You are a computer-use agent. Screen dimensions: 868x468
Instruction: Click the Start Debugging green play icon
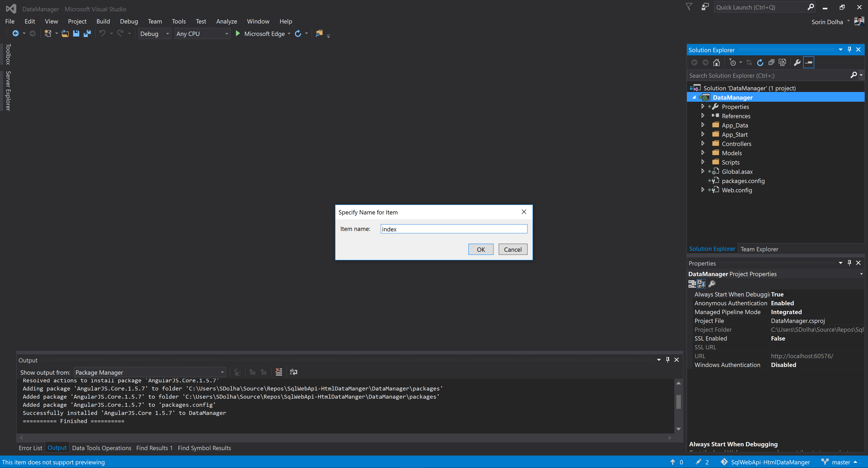[238, 33]
